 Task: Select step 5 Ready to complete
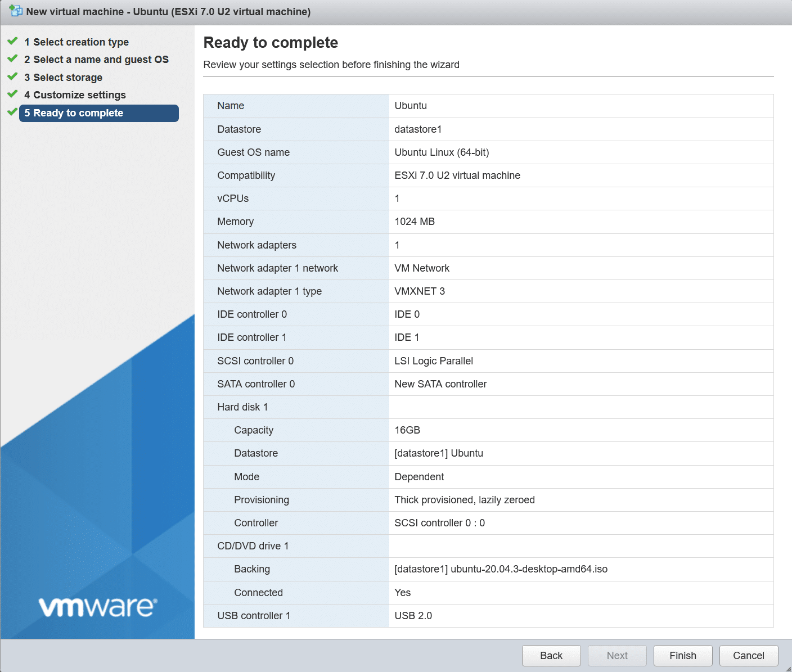[x=99, y=113]
